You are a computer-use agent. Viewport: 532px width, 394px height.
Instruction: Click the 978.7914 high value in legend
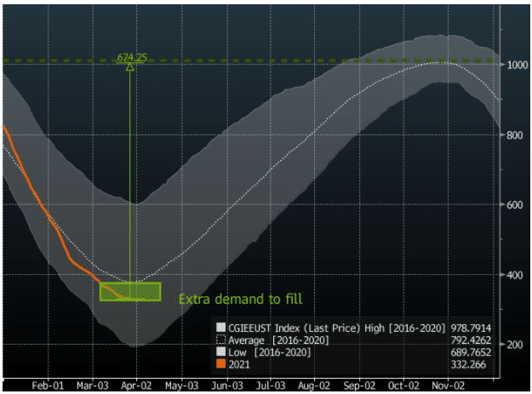[472, 328]
